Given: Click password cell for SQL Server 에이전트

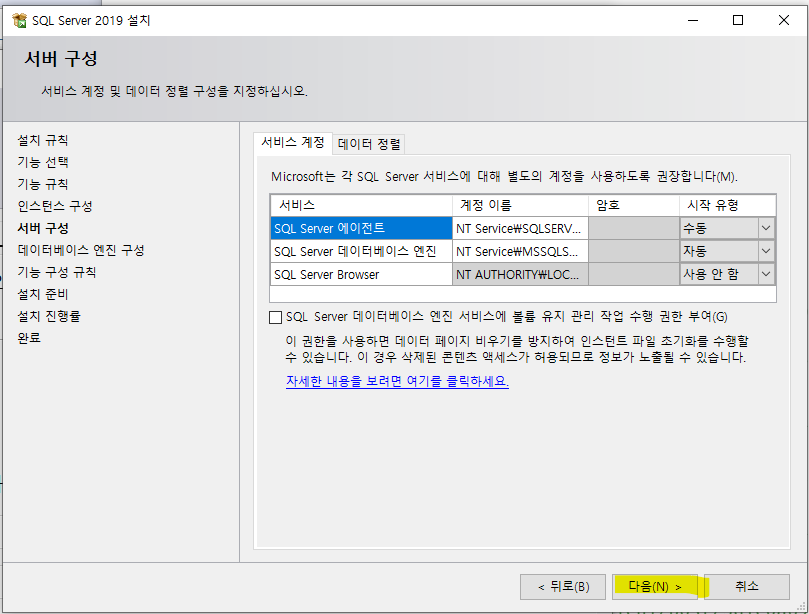Looking at the screenshot, I should click(x=634, y=228).
